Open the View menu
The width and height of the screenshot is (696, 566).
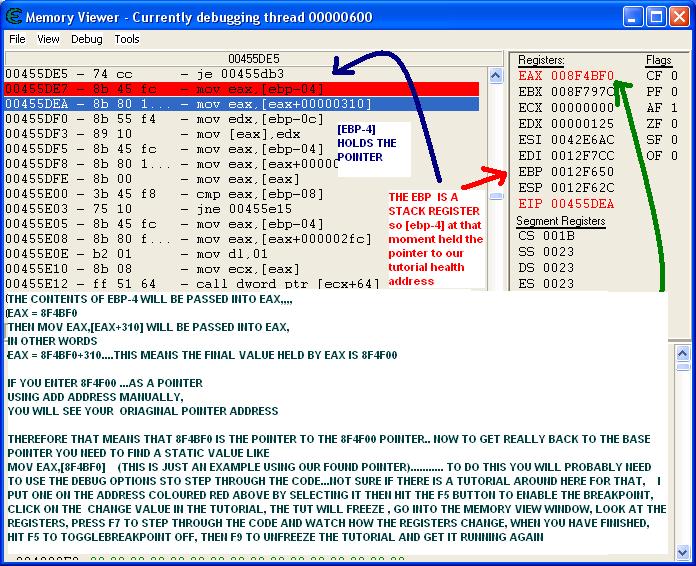tap(48, 39)
